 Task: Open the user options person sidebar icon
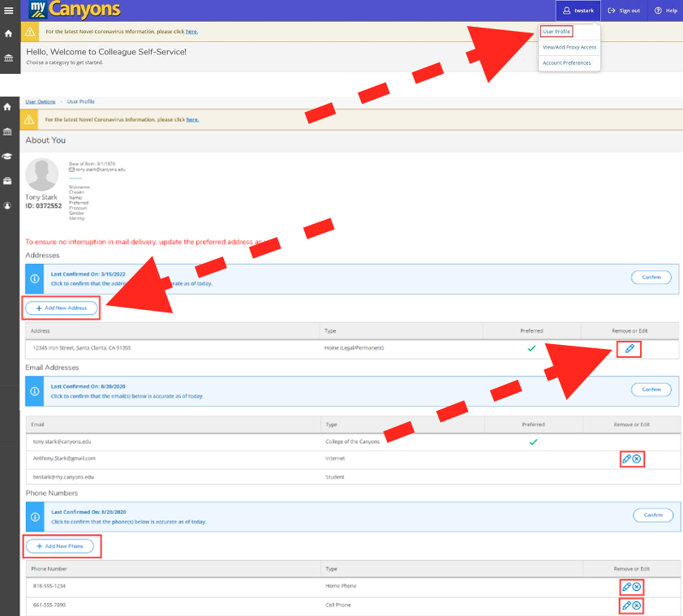(7, 206)
